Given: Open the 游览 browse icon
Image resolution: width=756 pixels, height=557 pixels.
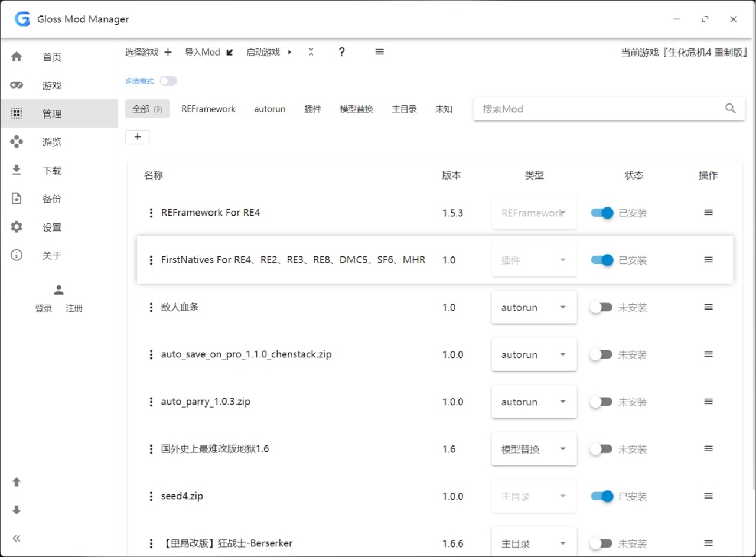Looking at the screenshot, I should click(x=17, y=142).
